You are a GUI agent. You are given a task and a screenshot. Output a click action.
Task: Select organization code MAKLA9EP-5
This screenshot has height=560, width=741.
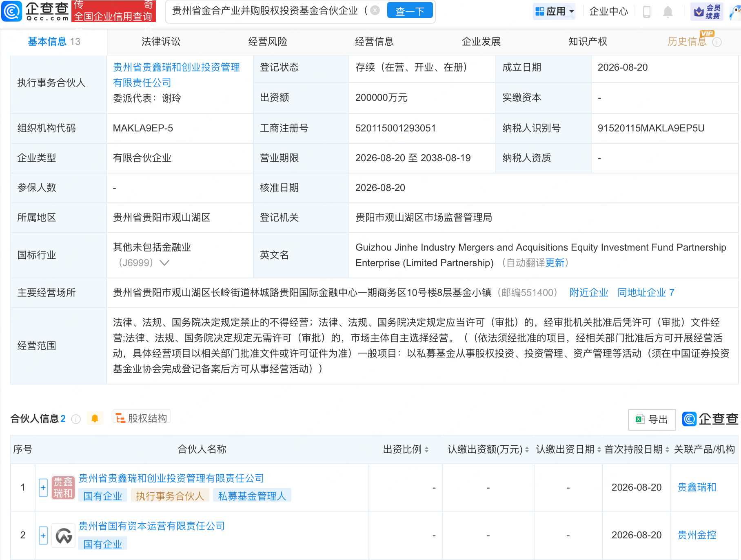[x=143, y=128]
